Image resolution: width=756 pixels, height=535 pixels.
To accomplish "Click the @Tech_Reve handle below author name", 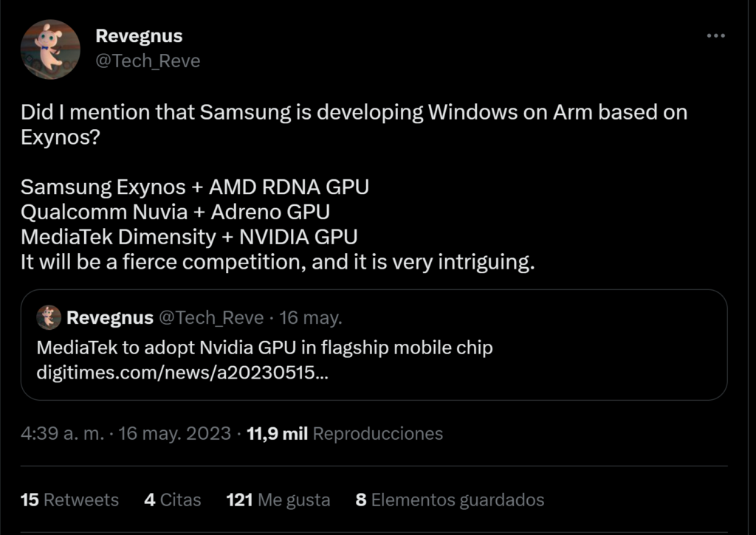I will [x=148, y=61].
